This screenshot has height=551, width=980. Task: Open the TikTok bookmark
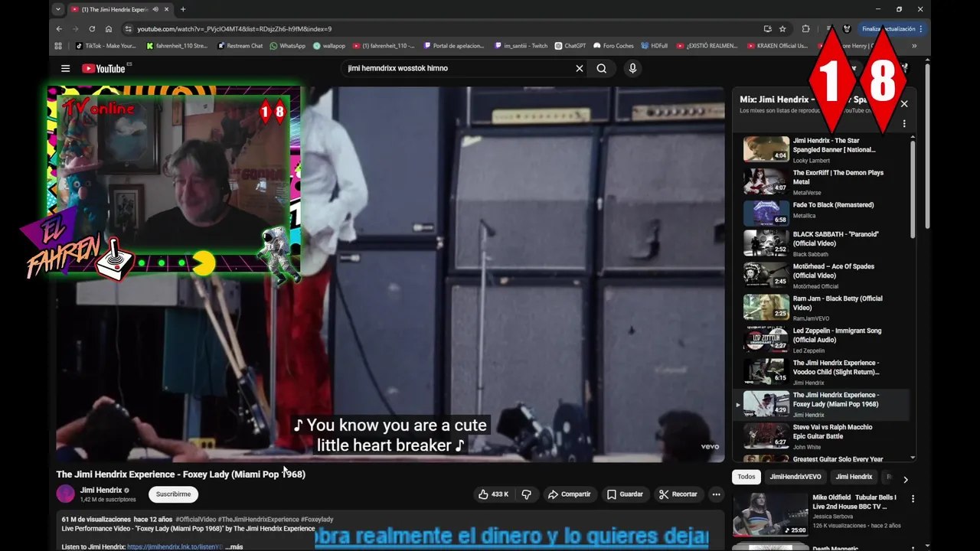[x=106, y=46]
